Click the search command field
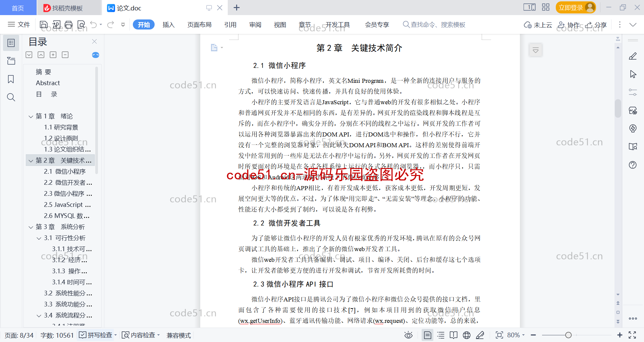Image resolution: width=644 pixels, height=342 pixels. 434,24
